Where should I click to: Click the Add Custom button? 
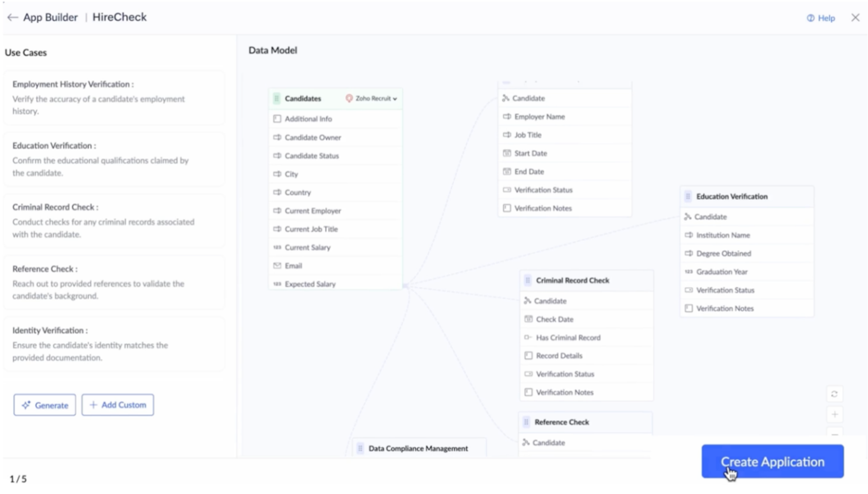(x=117, y=405)
